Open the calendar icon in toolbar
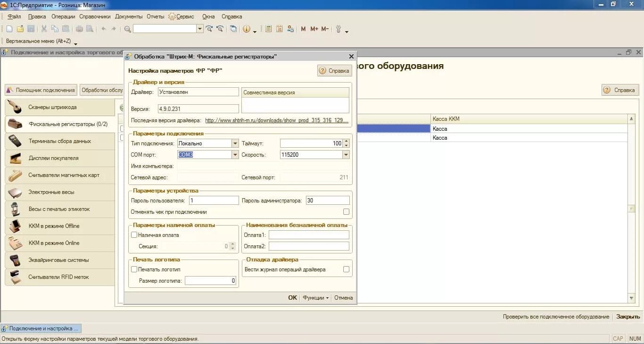The image size is (644, 344). (x=279, y=29)
